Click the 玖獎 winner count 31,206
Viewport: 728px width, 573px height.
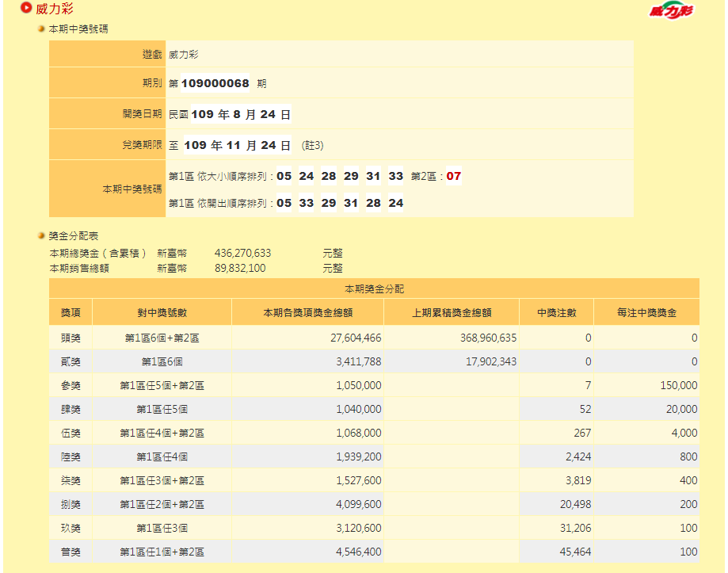(x=576, y=529)
